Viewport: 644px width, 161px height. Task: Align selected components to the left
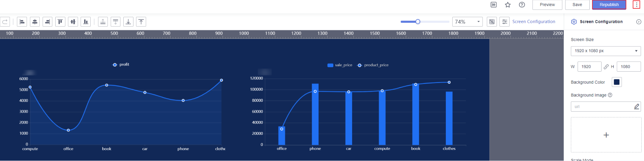coord(22,22)
